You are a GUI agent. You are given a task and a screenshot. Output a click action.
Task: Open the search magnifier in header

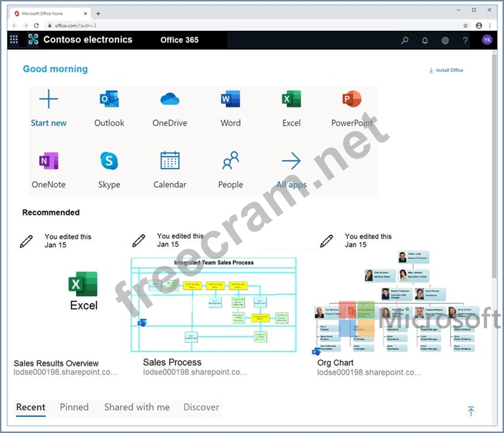pyautogui.click(x=405, y=40)
